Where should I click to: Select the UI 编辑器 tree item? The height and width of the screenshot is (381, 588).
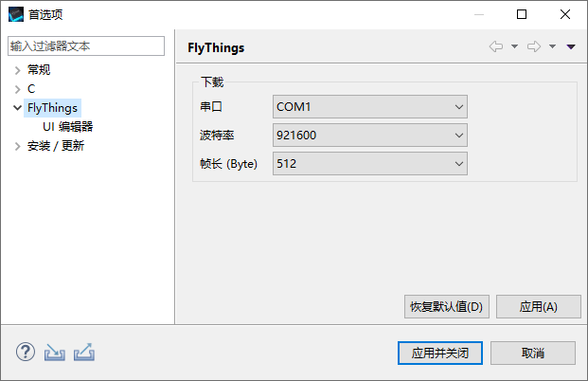(67, 127)
